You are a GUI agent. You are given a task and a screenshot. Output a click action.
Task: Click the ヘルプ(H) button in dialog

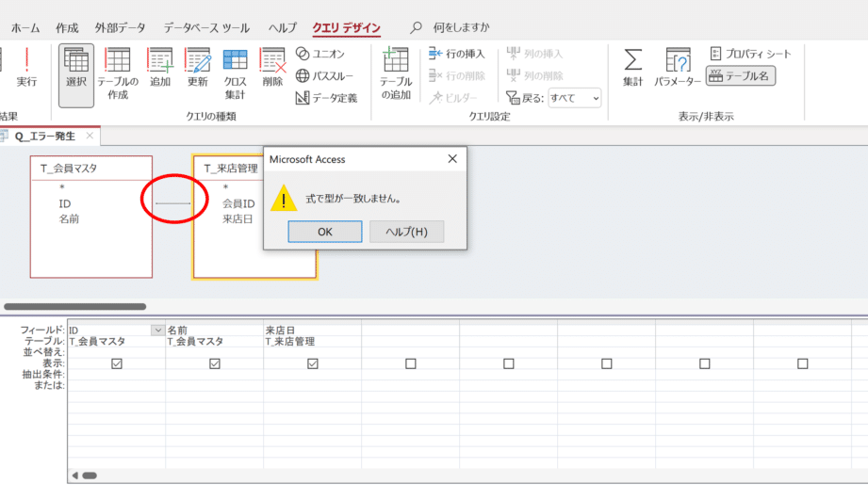pos(406,232)
